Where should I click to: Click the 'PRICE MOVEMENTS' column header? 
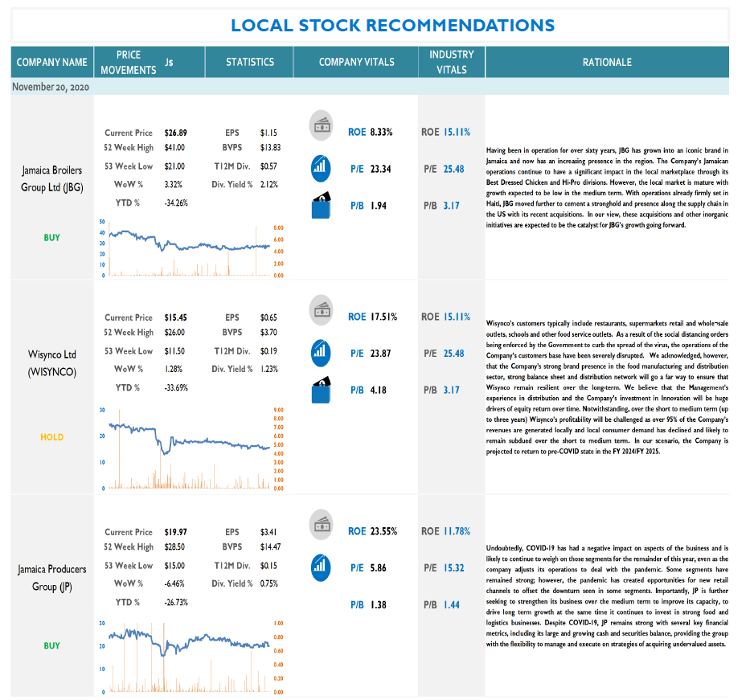(128, 62)
